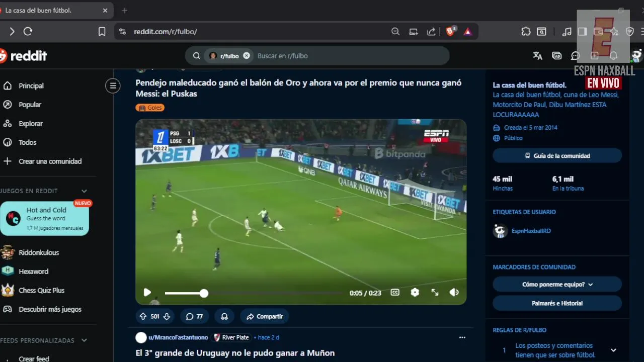Open the Reddit chat bubble icon
The width and height of the screenshot is (644, 362).
coord(576,56)
